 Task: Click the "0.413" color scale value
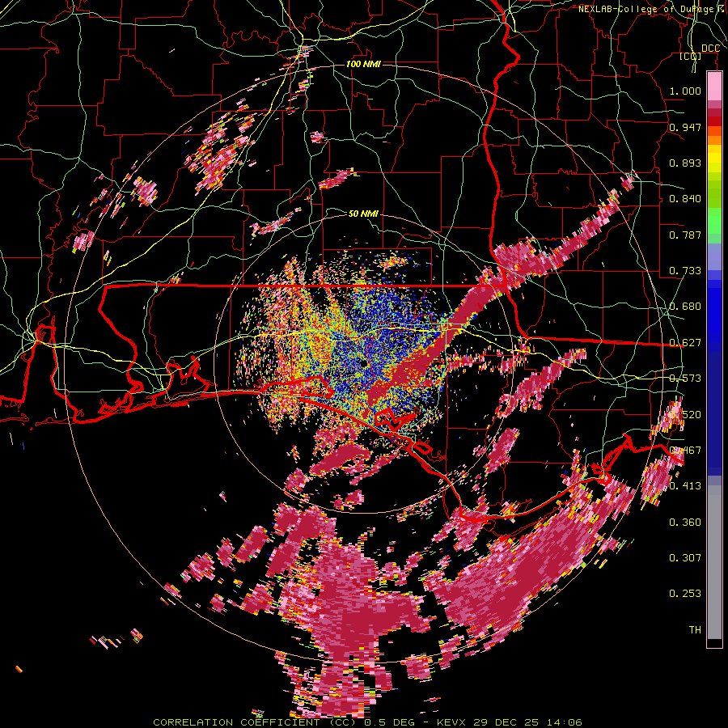pyautogui.click(x=685, y=486)
